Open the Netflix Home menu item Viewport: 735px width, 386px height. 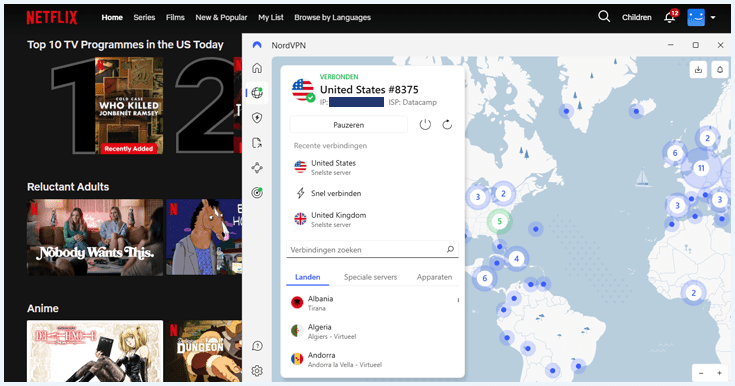click(x=112, y=17)
